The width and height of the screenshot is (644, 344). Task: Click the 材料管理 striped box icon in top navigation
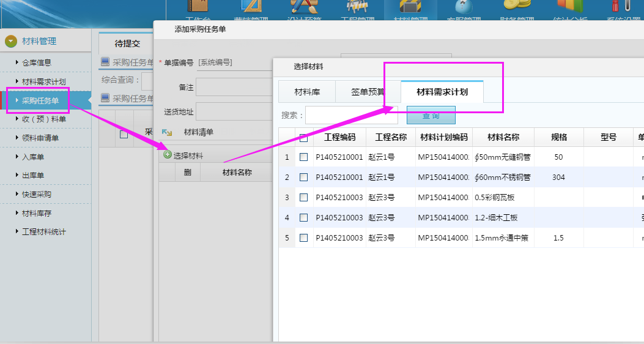(x=410, y=7)
